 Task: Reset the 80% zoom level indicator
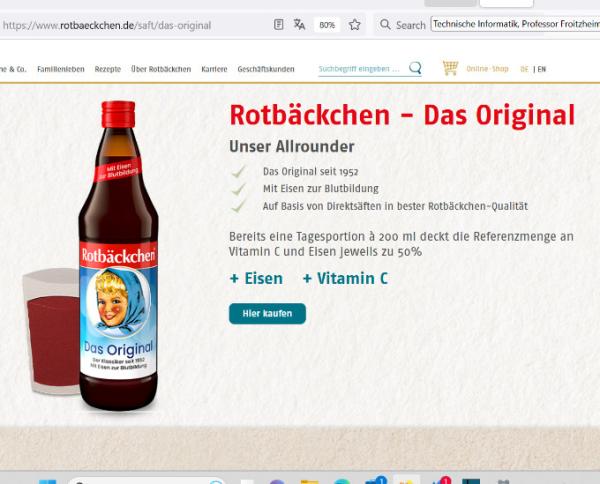327,25
